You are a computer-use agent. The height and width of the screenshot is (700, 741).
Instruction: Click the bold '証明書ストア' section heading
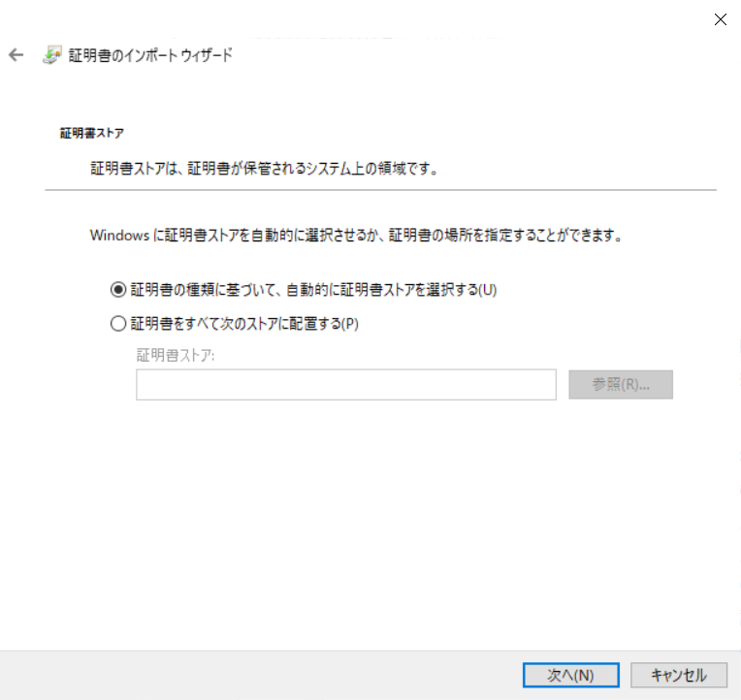coord(92,133)
